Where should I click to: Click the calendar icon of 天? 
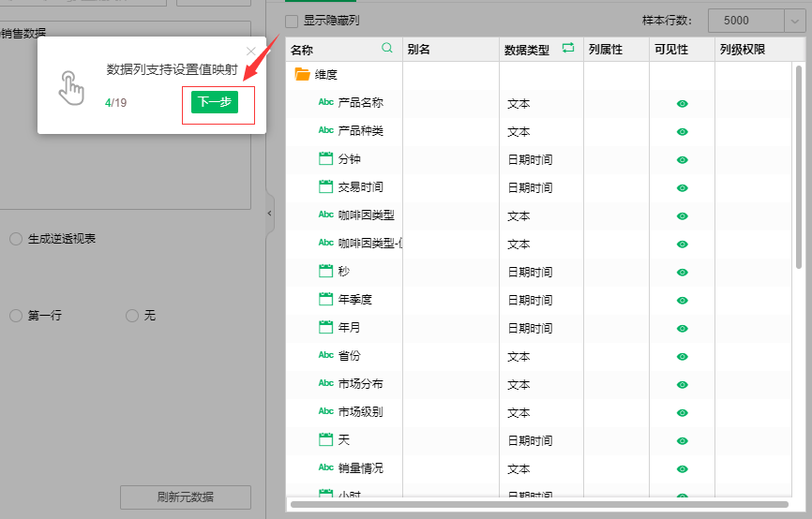coord(325,439)
